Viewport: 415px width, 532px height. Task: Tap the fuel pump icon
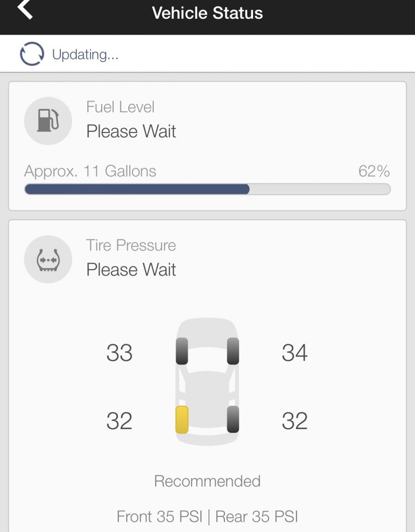(x=48, y=121)
